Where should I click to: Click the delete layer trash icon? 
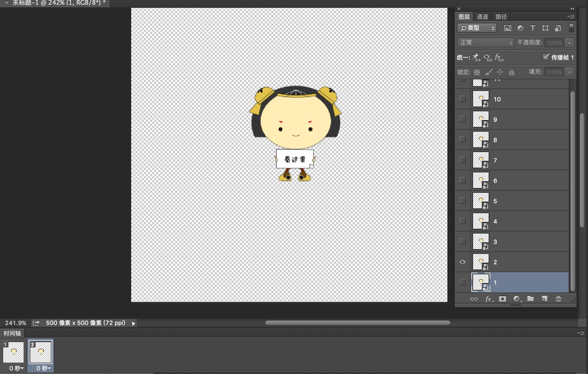tap(558, 299)
